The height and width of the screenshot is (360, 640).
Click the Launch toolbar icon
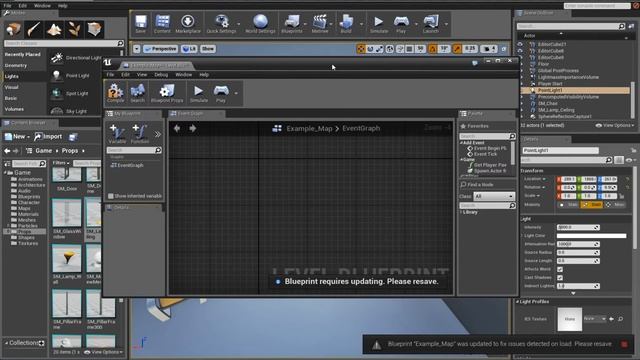(x=431, y=24)
